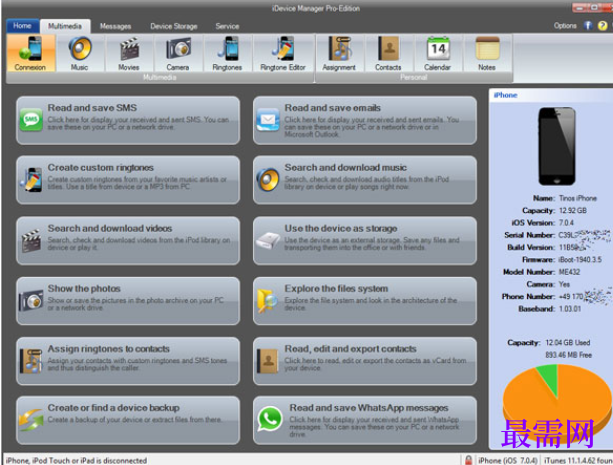
Task: Open Read and save SMS
Action: (128, 120)
